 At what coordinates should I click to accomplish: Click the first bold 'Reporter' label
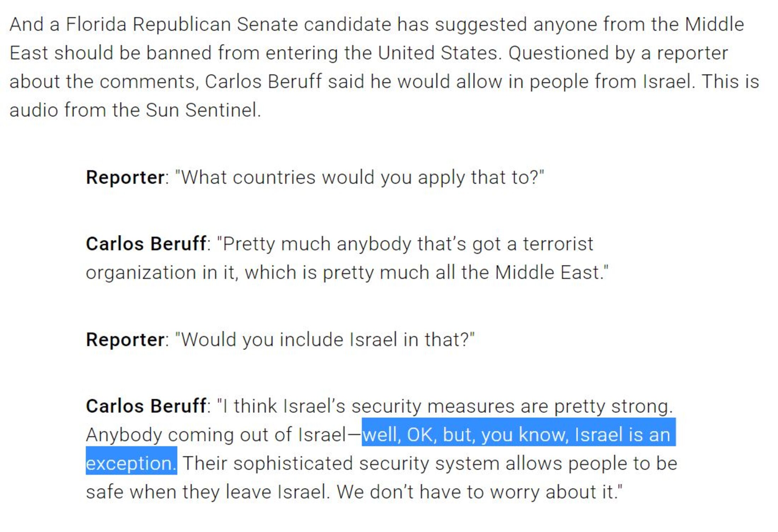tap(125, 177)
